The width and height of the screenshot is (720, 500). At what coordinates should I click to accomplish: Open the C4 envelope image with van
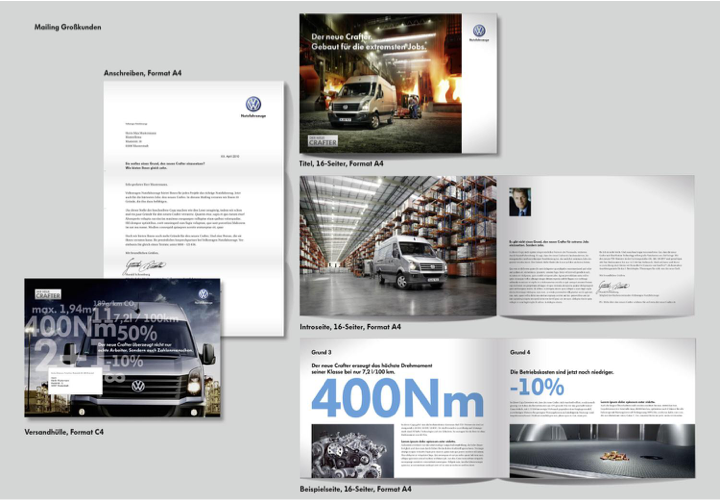coord(122,348)
